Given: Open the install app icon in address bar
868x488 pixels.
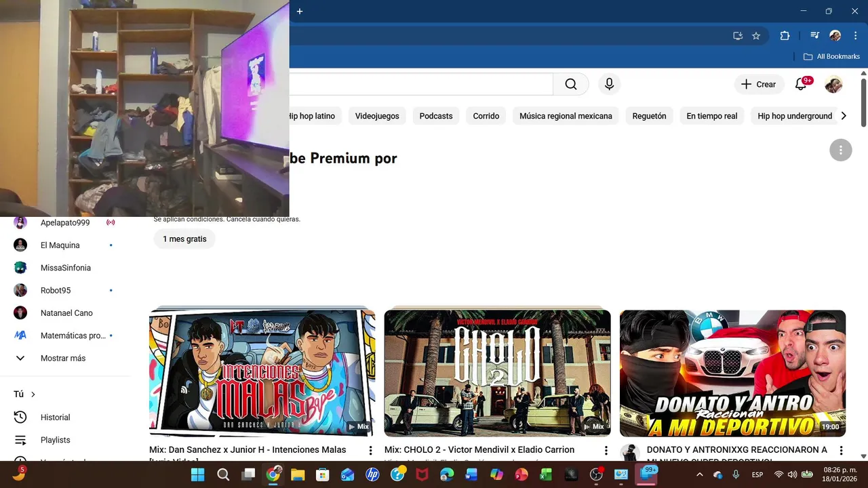Looking at the screenshot, I should click(x=738, y=36).
